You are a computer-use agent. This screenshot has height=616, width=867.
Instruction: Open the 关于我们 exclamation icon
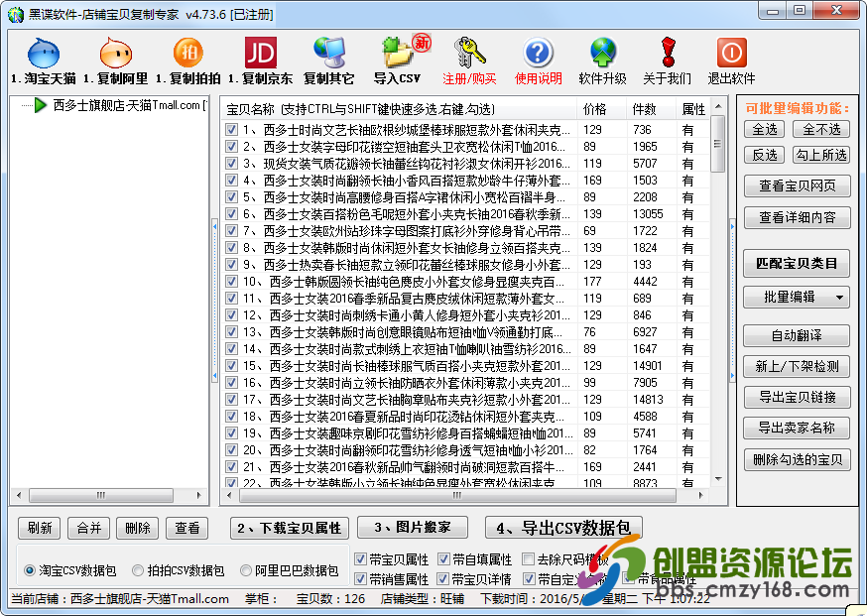coord(668,54)
